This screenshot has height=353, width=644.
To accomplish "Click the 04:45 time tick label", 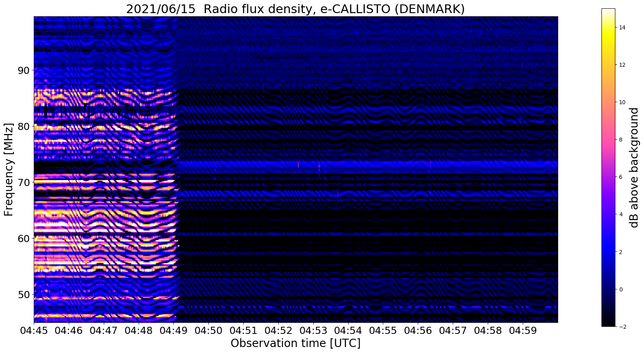I will (34, 330).
